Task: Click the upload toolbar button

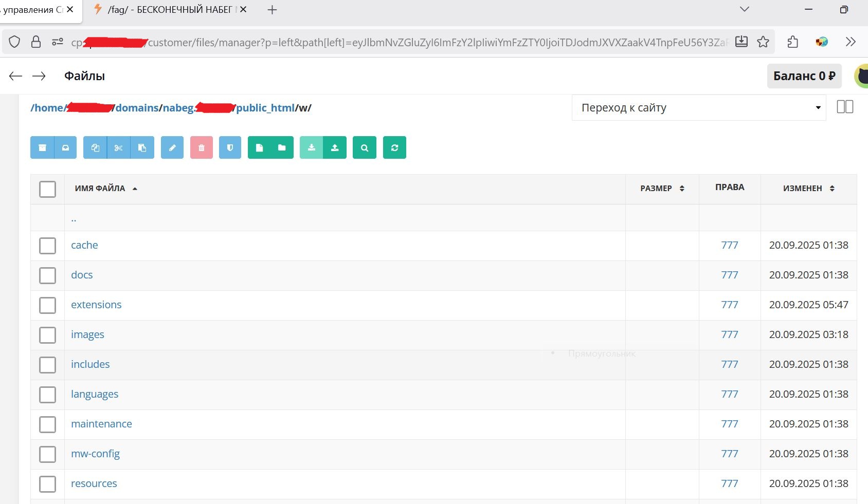Action: click(335, 147)
